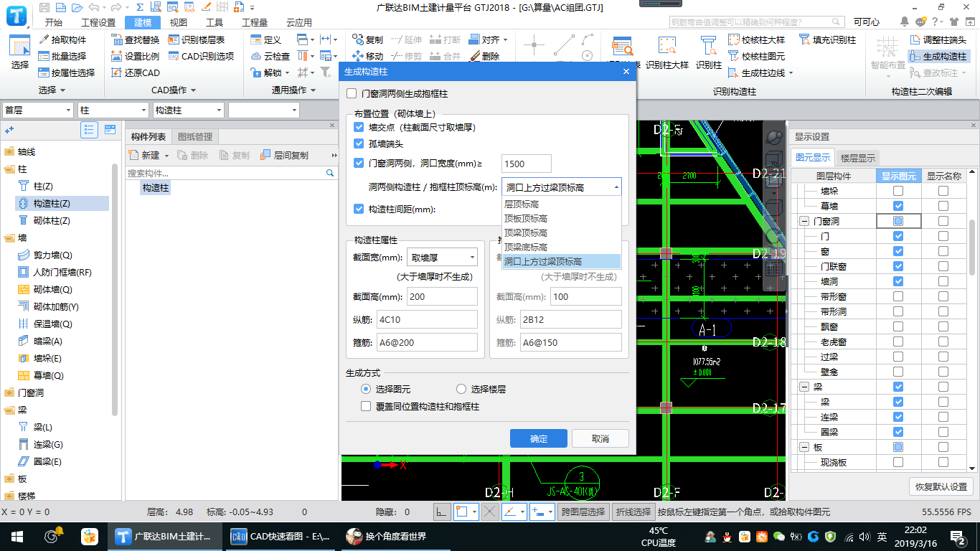Click 取消 button in dialog
This screenshot has height=551, width=980.
click(600, 438)
